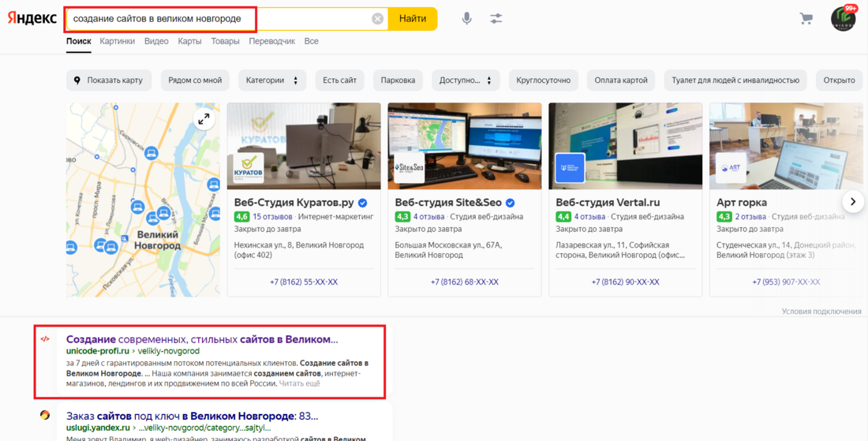
Task: Open the Категории dropdown filter
Action: (x=271, y=80)
